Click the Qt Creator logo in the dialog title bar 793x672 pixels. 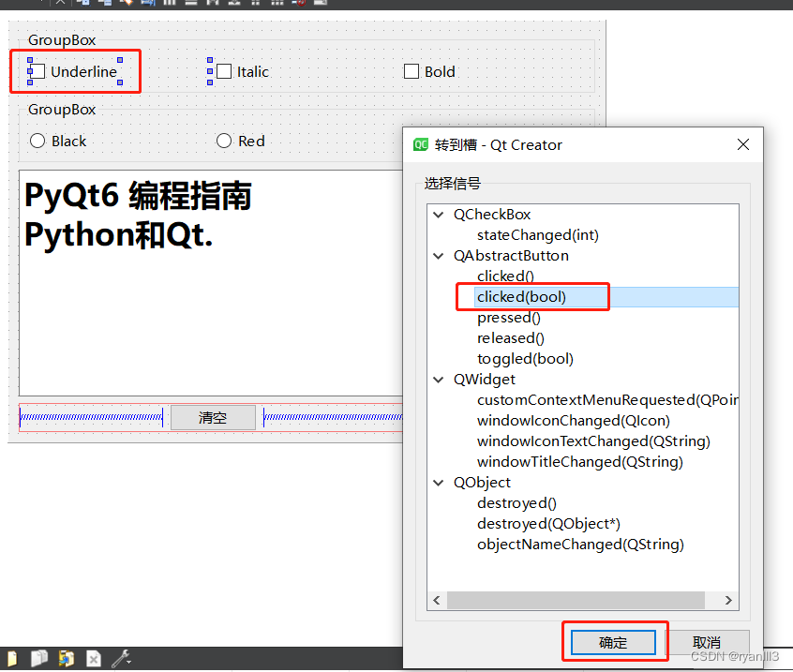pos(419,144)
